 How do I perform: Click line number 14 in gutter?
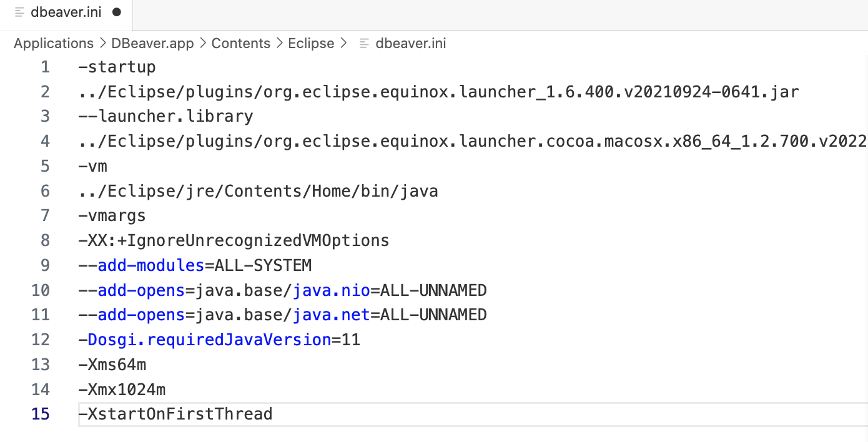(x=41, y=389)
